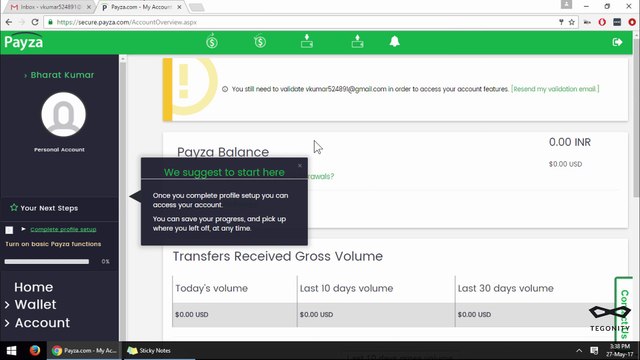Click the Opera extension icon in toolbar
This screenshot has width=640, height=360.
click(602, 22)
